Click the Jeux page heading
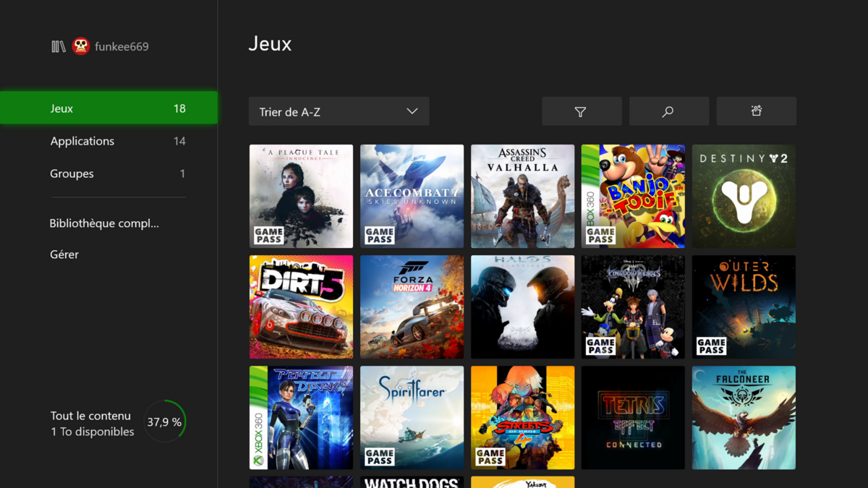 pyautogui.click(x=270, y=44)
